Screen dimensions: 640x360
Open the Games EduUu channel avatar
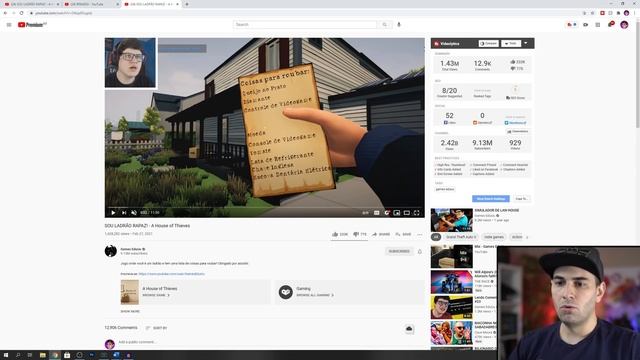111,251
